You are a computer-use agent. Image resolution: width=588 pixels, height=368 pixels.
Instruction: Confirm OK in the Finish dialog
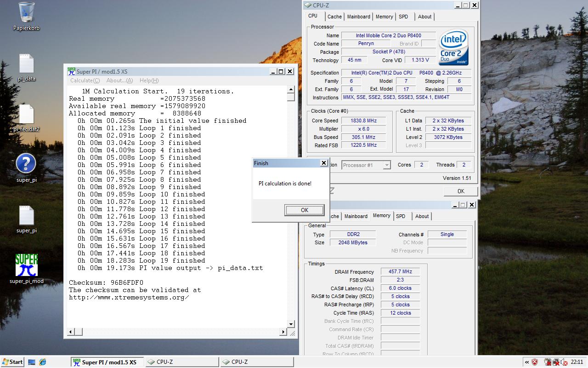(304, 210)
